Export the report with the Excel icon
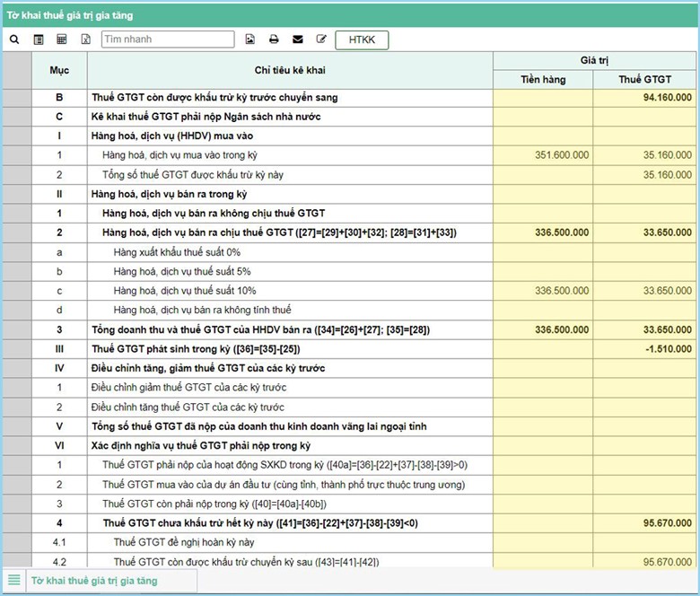Screen dimensions: 700x596 [86, 39]
